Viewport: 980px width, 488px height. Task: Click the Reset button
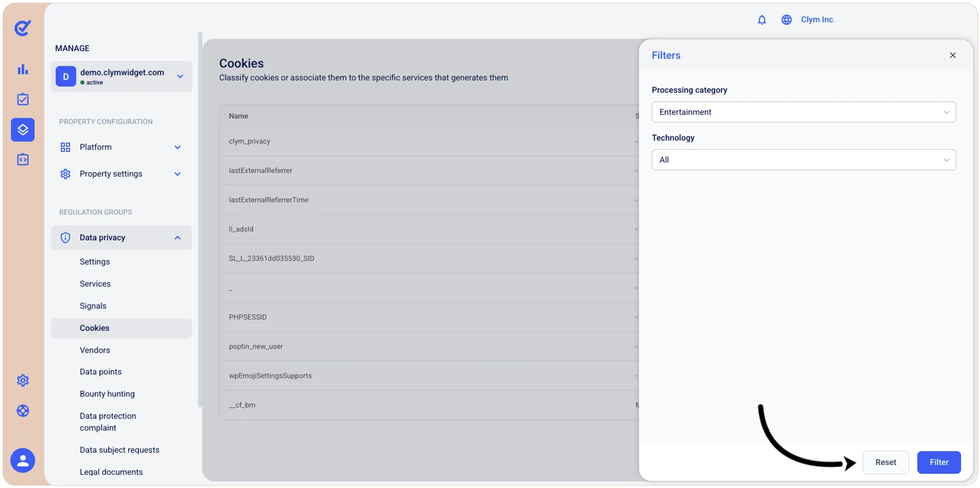point(885,462)
